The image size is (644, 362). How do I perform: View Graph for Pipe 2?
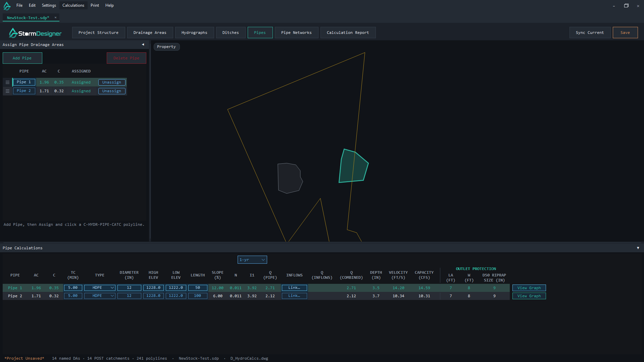pyautogui.click(x=529, y=296)
